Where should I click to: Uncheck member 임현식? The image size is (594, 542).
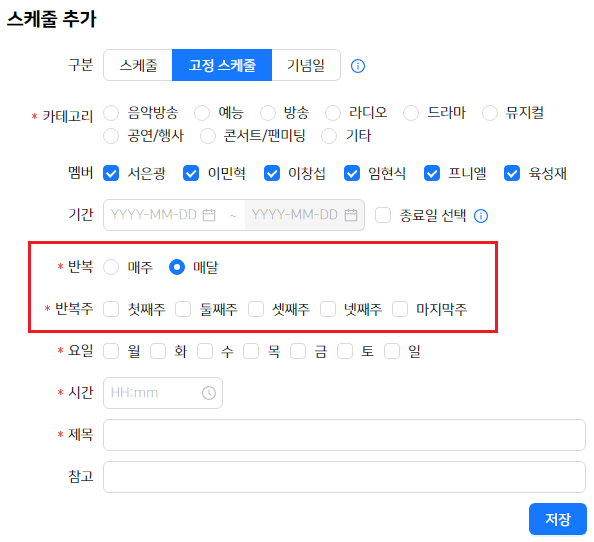(x=352, y=173)
